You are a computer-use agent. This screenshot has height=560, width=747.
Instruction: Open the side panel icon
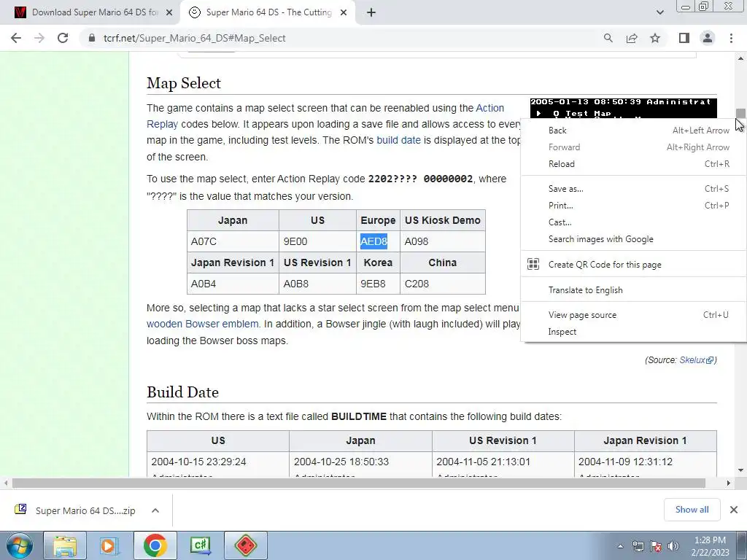point(684,38)
